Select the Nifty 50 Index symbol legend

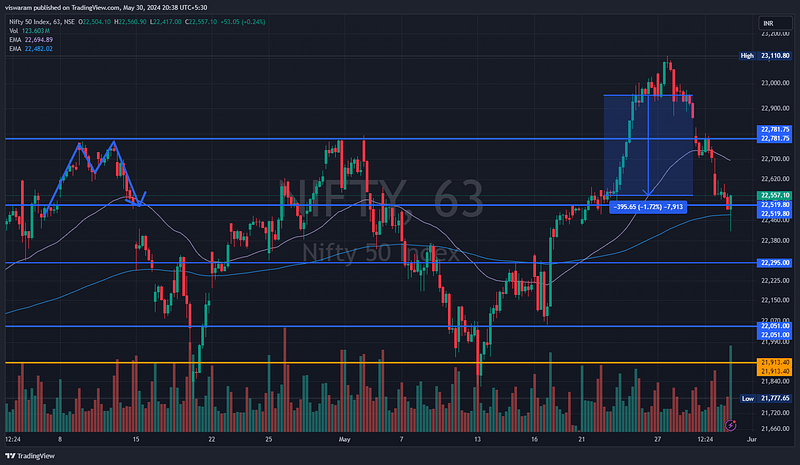click(42, 22)
